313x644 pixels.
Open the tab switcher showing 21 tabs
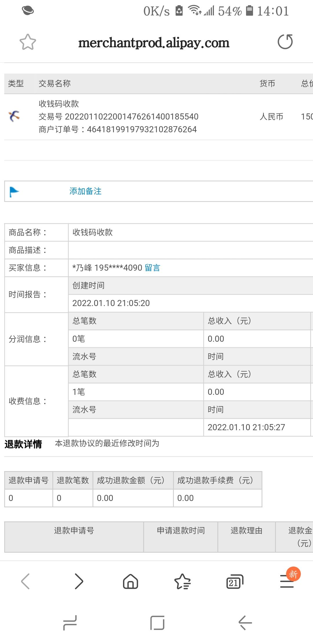tap(234, 581)
